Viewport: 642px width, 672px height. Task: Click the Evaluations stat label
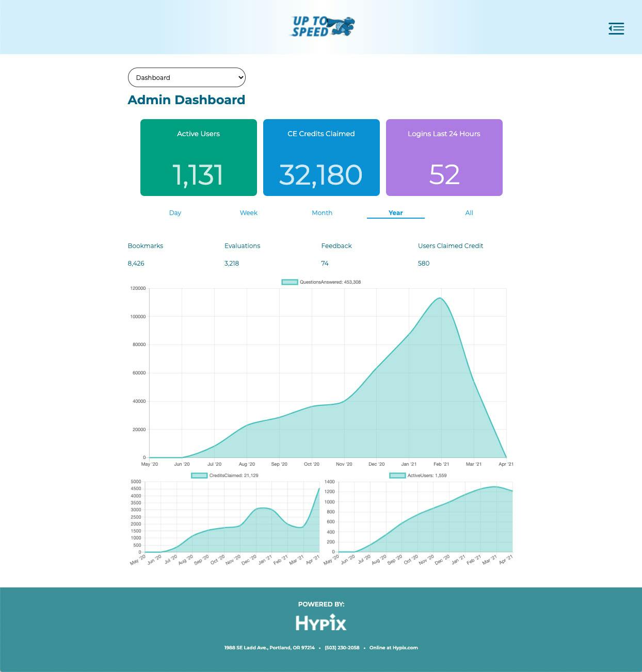[242, 246]
